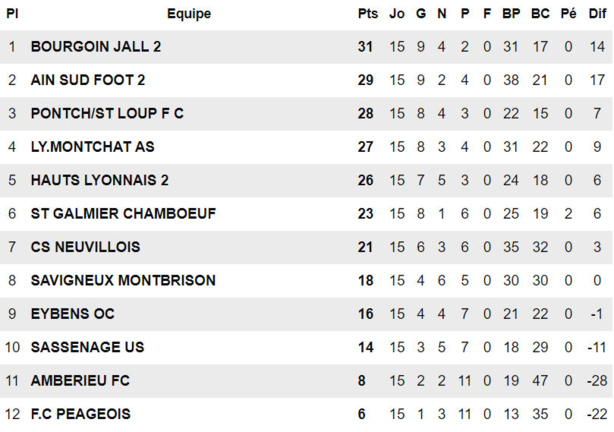Image resolution: width=614 pixels, height=432 pixels.
Task: Select EYBENS OC team
Action: point(72,314)
